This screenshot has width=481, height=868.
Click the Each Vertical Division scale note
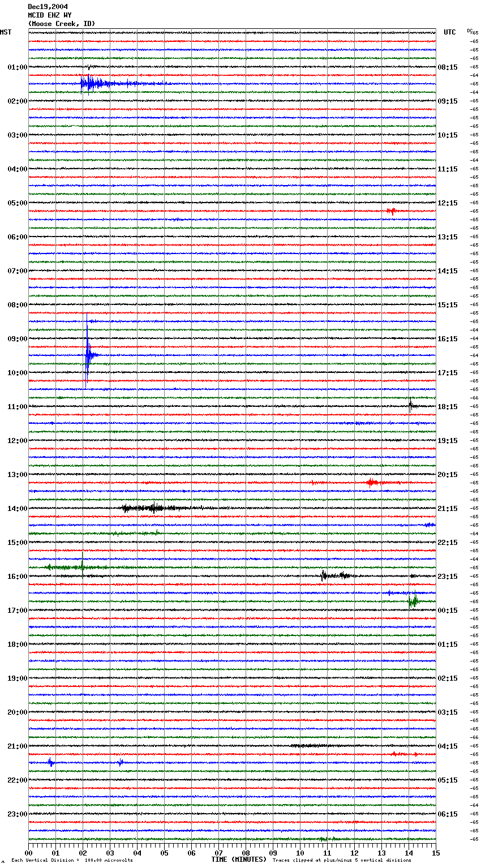[72, 860]
